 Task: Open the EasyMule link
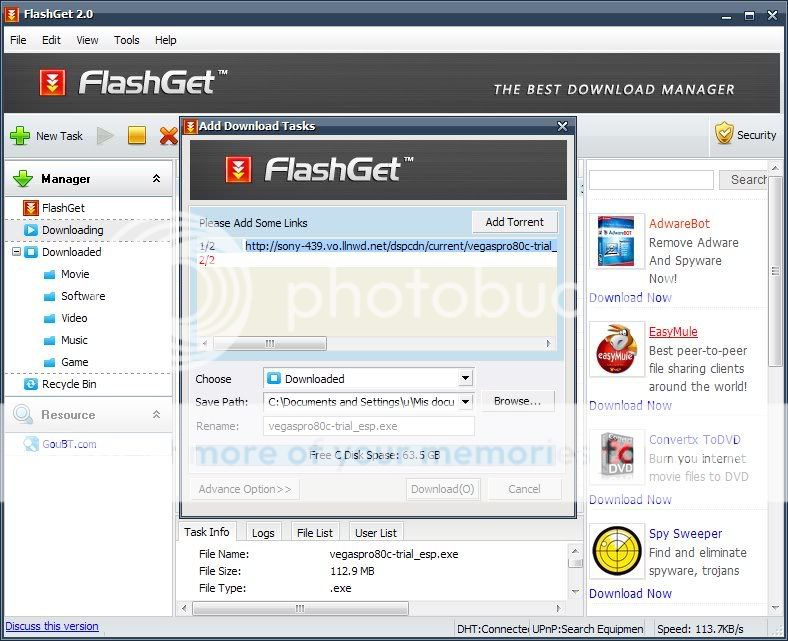tap(673, 332)
